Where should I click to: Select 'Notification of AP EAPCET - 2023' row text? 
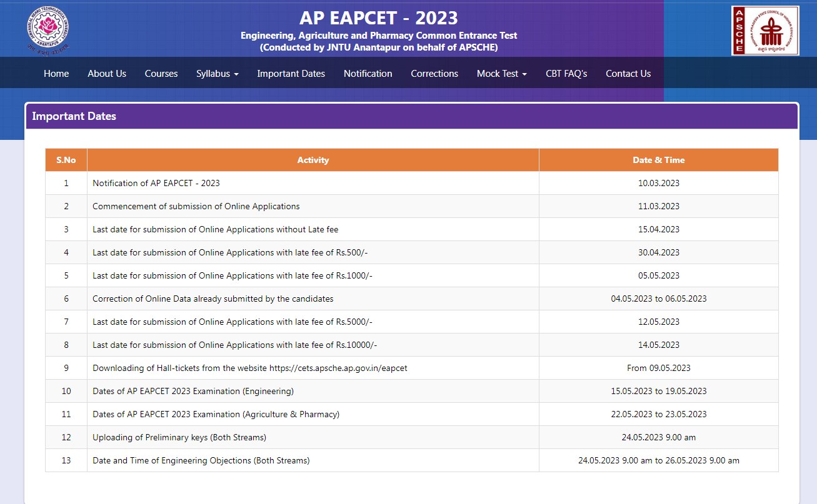point(156,183)
